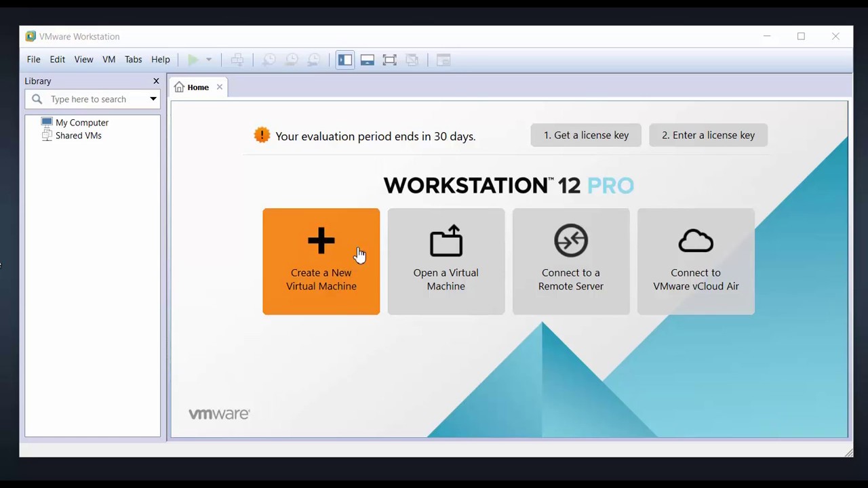Click the magnifier icon in Library search
This screenshot has height=488, width=868.
point(37,99)
